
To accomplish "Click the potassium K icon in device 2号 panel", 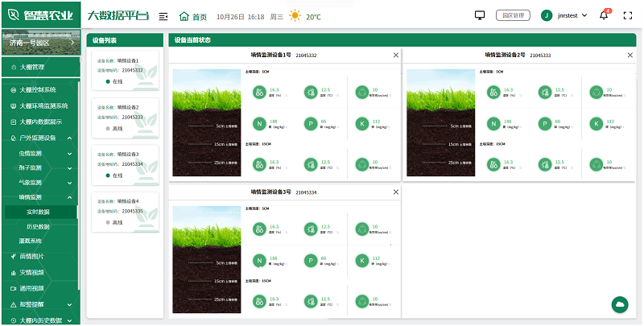I will (596, 124).
